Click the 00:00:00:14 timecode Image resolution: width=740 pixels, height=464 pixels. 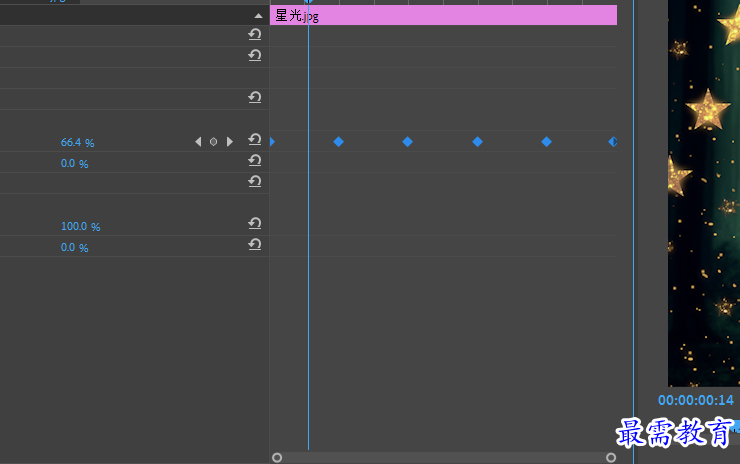[x=696, y=400]
